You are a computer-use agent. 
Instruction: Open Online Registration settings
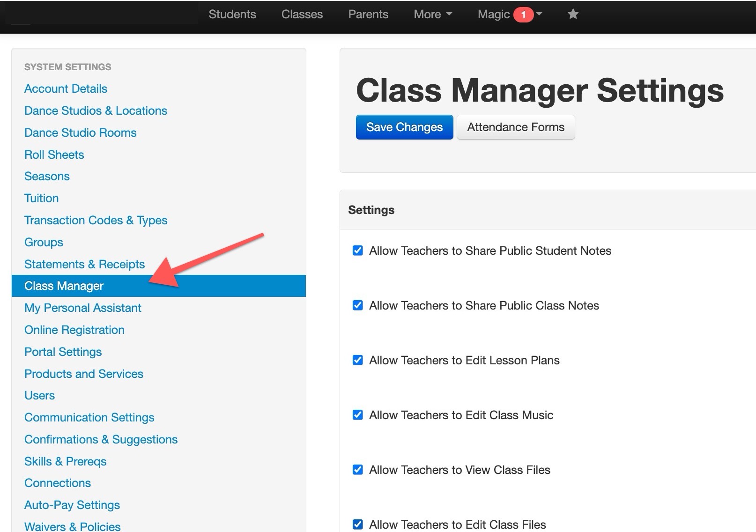(74, 330)
